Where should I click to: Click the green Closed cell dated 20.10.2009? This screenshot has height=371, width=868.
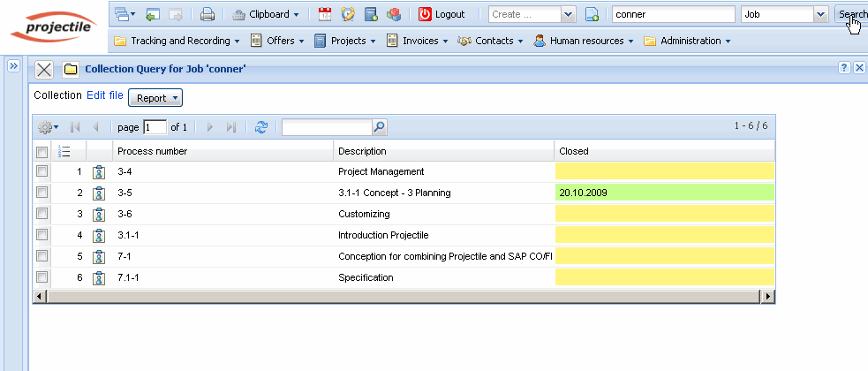[x=664, y=193]
